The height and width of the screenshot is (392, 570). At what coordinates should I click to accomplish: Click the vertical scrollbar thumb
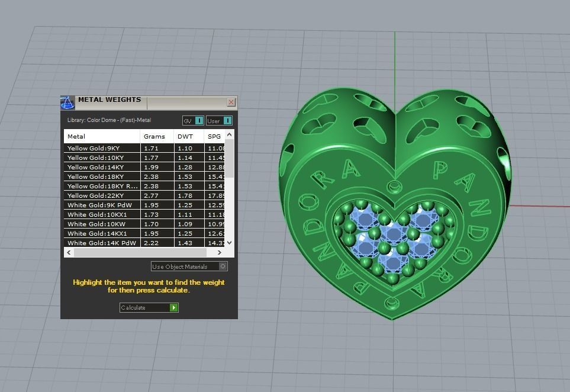tap(230, 159)
